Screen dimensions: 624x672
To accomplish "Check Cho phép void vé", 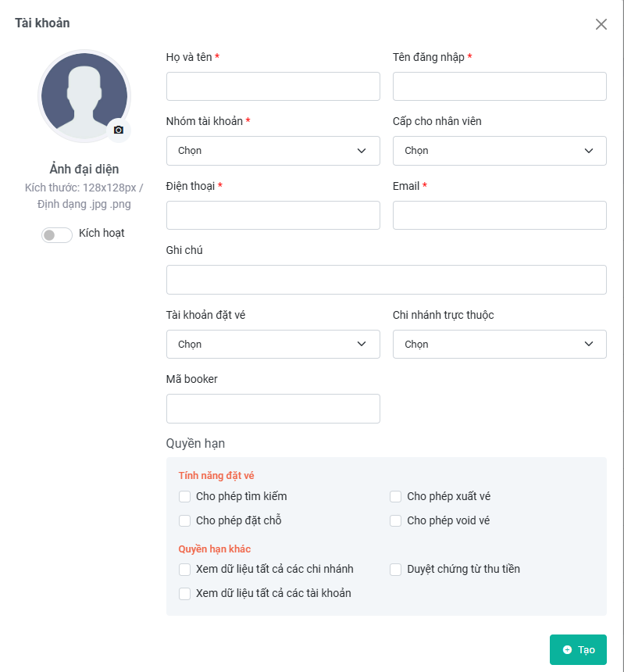I will (395, 520).
